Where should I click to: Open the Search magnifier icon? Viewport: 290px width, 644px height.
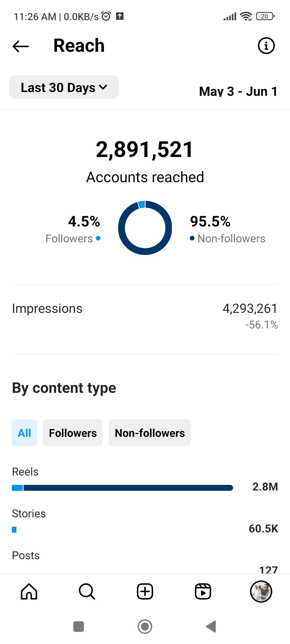pyautogui.click(x=87, y=591)
